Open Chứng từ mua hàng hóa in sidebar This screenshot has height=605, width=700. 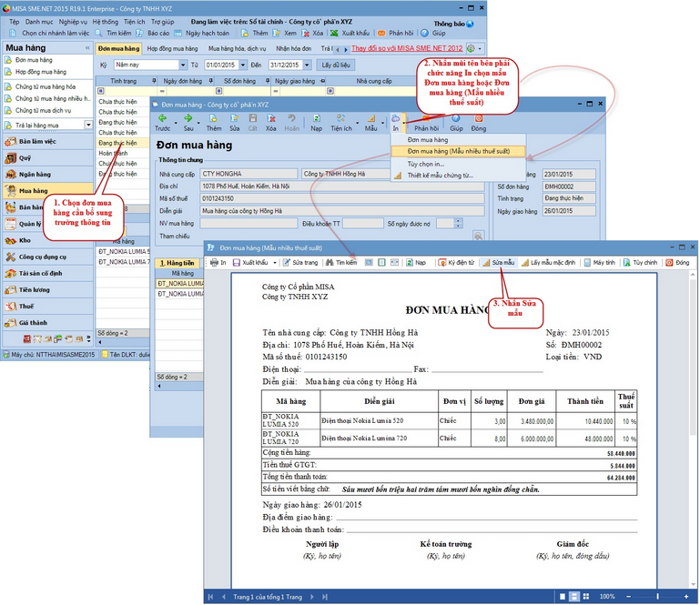(46, 86)
